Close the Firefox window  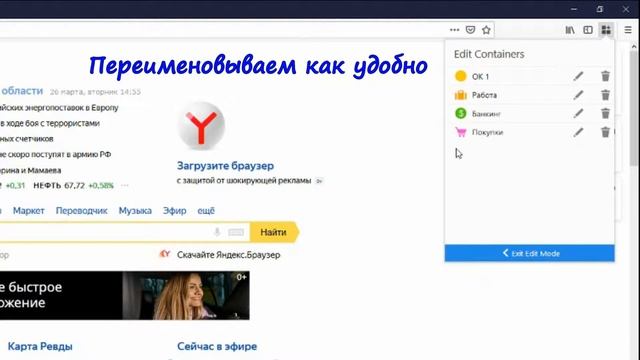tap(626, 9)
